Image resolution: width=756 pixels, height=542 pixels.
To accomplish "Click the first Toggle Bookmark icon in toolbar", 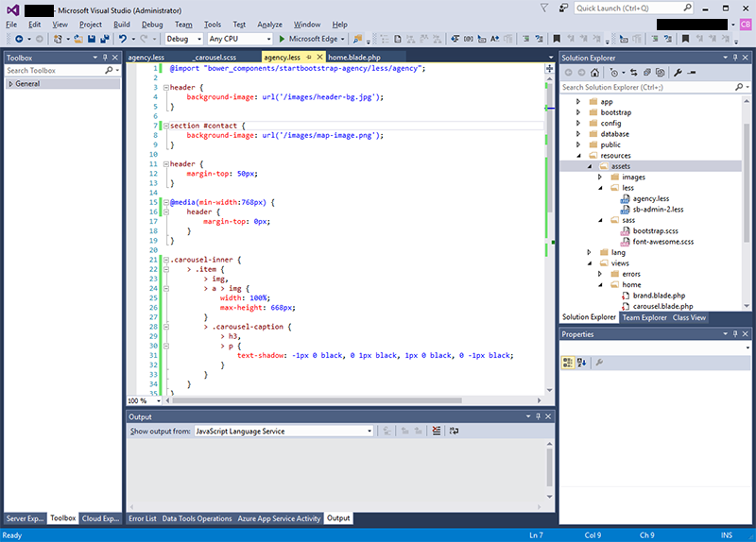I will click(x=557, y=39).
